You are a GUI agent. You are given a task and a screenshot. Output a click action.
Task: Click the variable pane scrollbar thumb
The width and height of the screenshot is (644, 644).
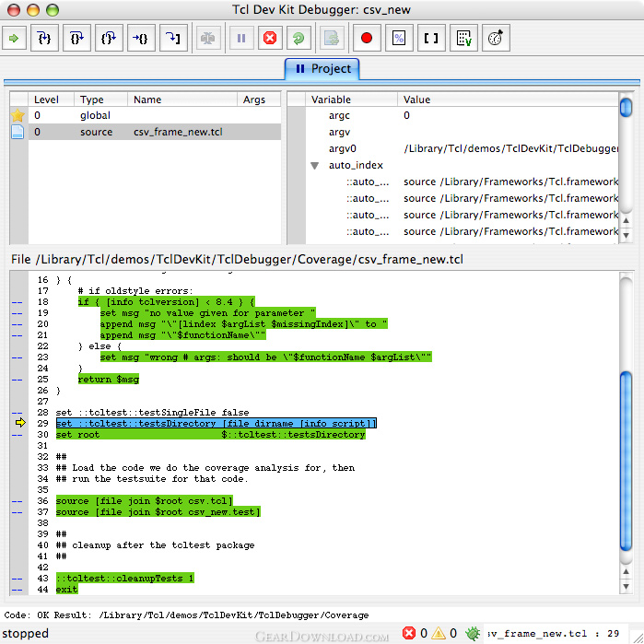point(626,107)
